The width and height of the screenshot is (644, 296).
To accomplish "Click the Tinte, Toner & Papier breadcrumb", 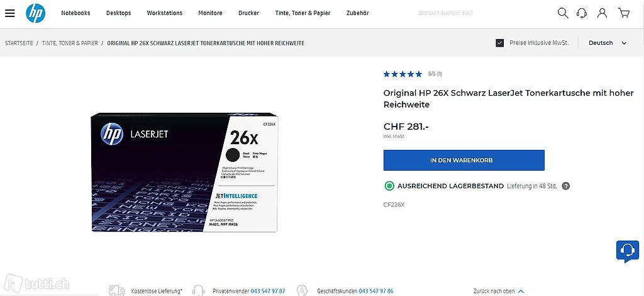I will click(x=70, y=43).
